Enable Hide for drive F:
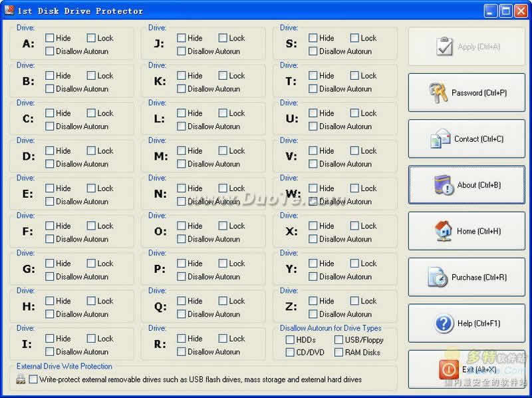 [x=49, y=226]
